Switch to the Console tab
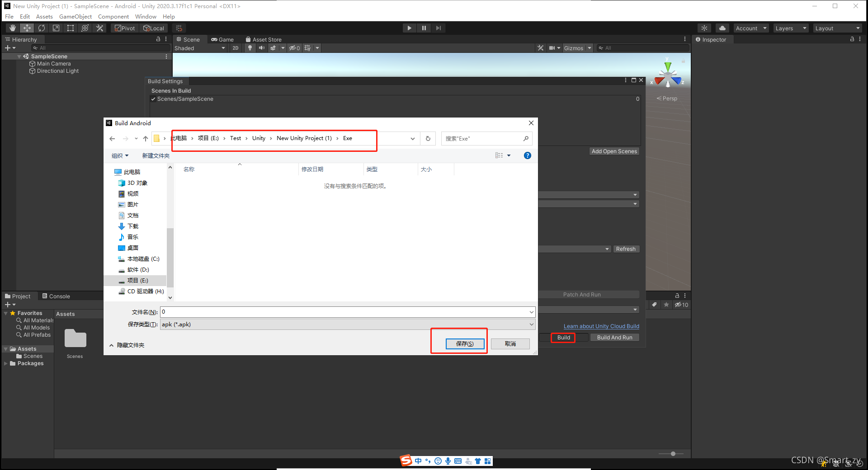 [x=56, y=296]
